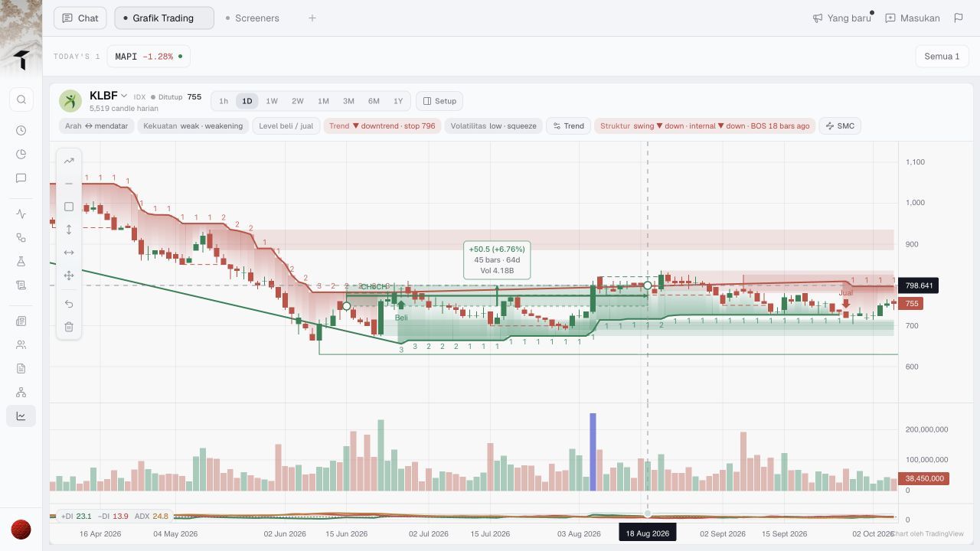Image resolution: width=980 pixels, height=551 pixels.
Task: Select the four-way move tool
Action: coord(69,275)
